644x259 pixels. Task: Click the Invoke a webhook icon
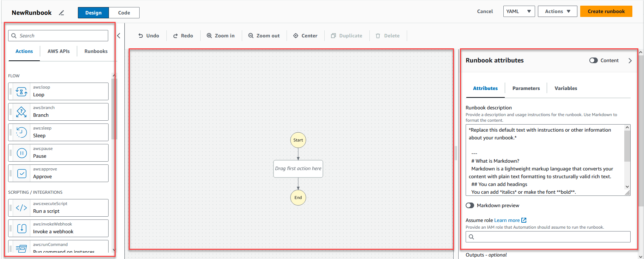point(22,228)
